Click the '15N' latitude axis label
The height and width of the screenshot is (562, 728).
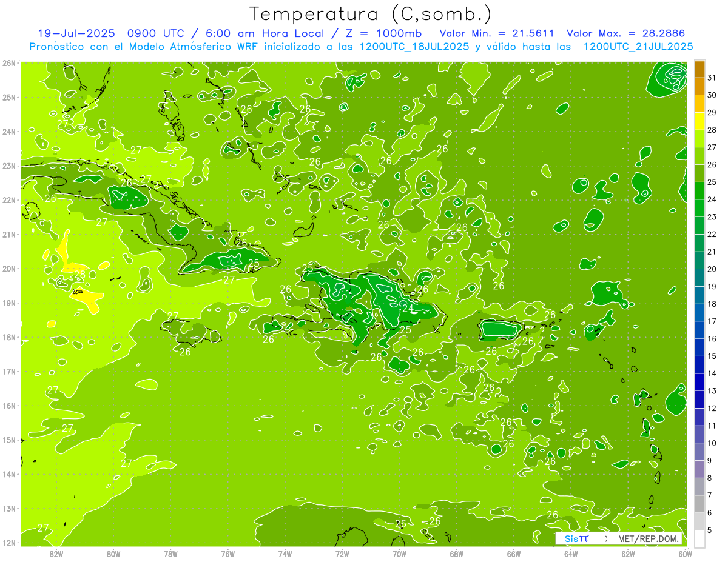point(9,440)
